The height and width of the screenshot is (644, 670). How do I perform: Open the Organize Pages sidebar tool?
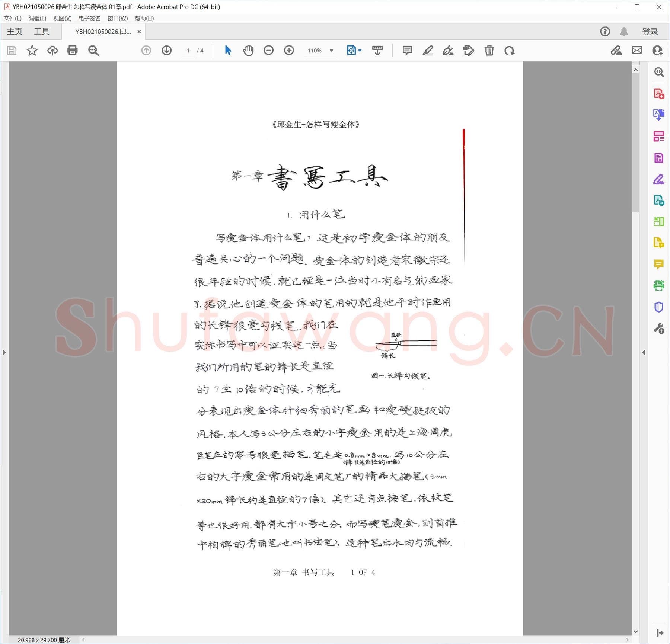659,136
